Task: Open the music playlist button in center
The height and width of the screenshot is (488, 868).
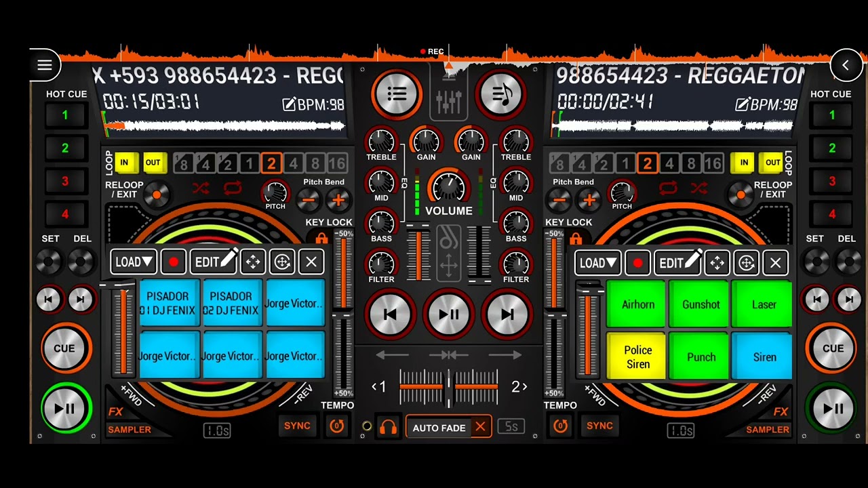Action: click(x=502, y=94)
